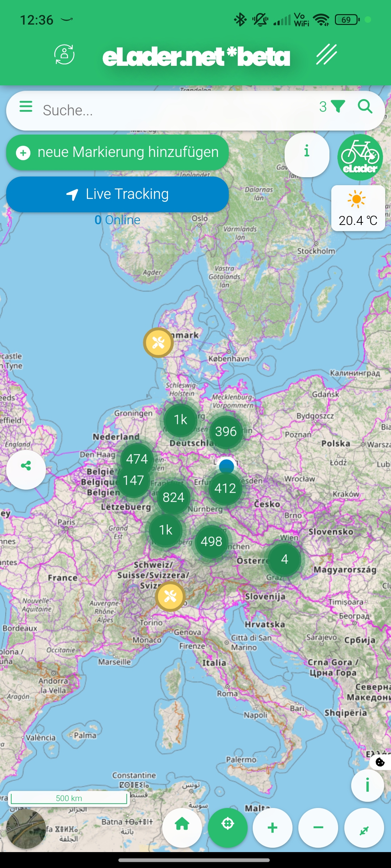
Task: Select the repair marker near Switzerland
Action: [170, 596]
